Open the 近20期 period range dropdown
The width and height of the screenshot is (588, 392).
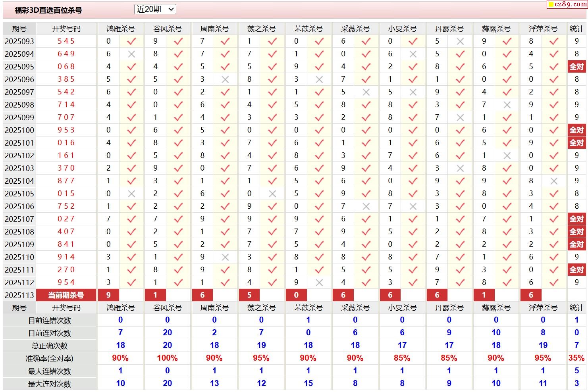(155, 9)
